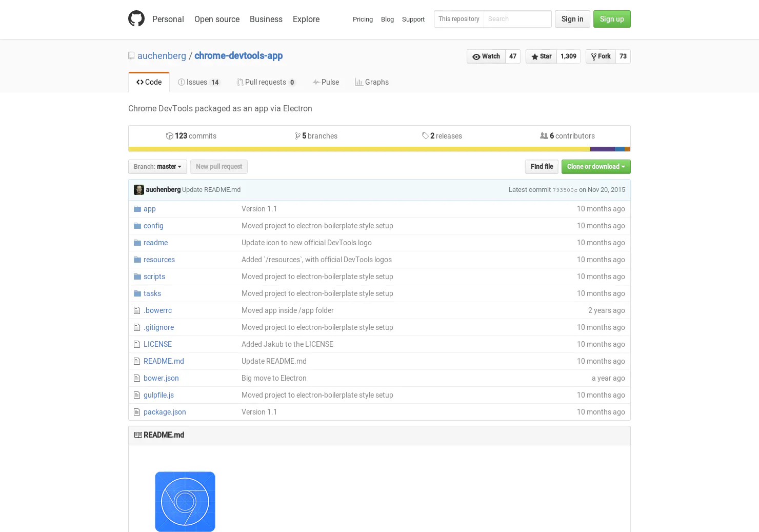The width and height of the screenshot is (759, 532).
Task: View the 5 branches list
Action: [x=316, y=136]
